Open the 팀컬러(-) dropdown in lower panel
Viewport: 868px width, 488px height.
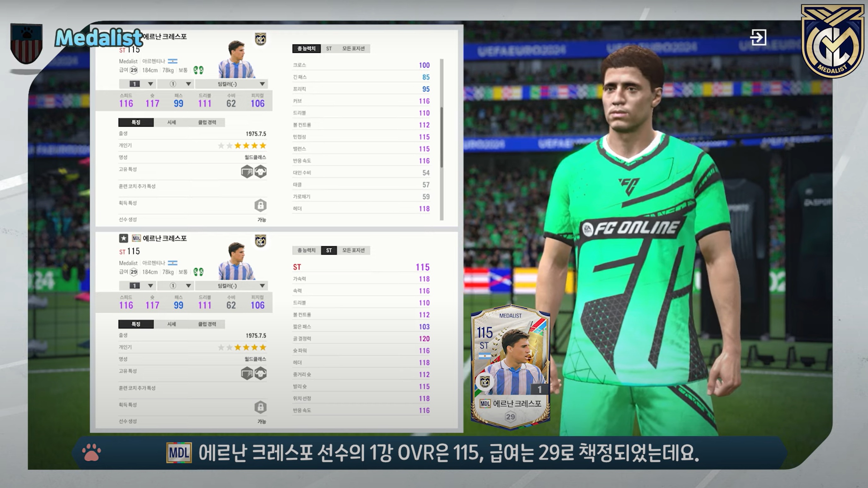click(x=232, y=286)
